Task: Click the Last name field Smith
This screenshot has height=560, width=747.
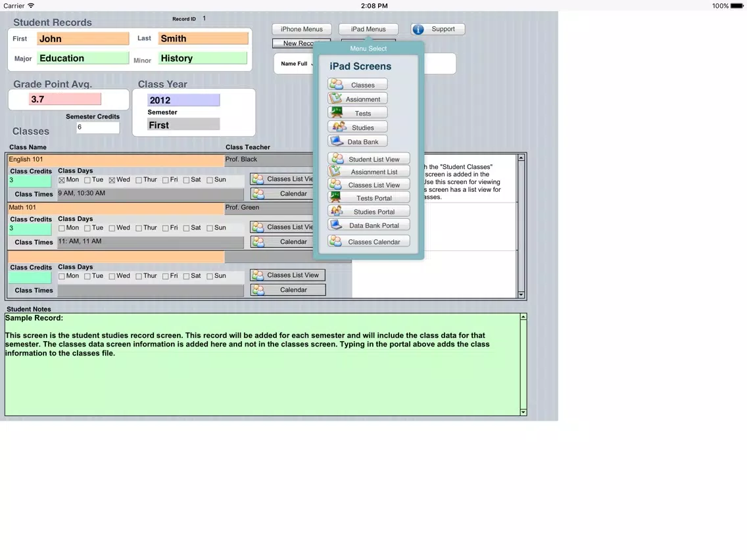Action: point(203,39)
